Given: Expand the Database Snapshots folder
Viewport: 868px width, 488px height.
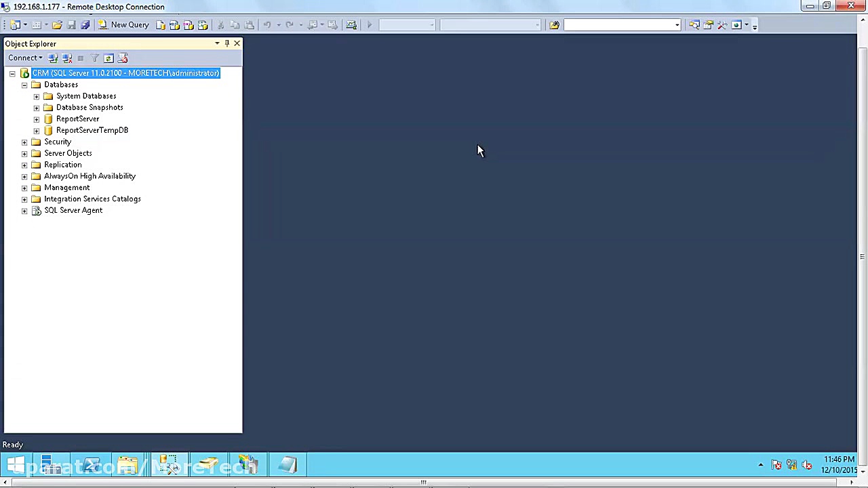Looking at the screenshot, I should [x=37, y=108].
